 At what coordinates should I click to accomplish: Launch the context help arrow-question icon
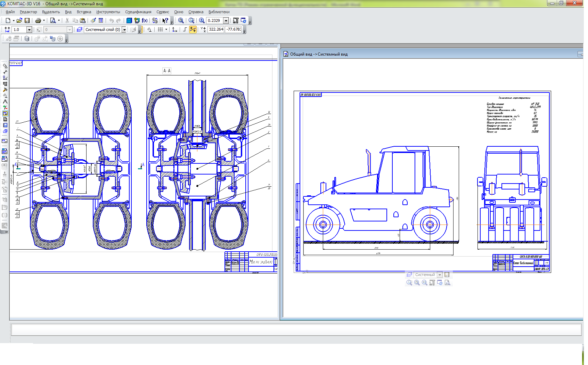(165, 21)
